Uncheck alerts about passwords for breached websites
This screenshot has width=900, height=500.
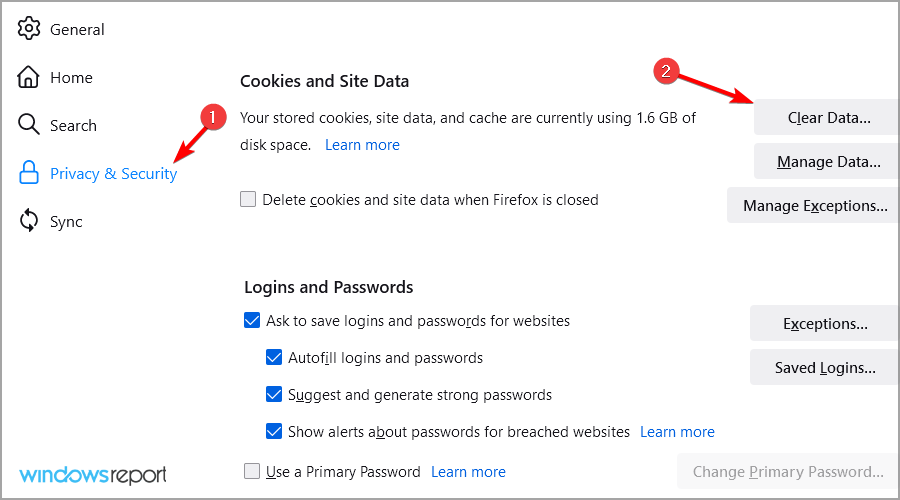(x=275, y=432)
